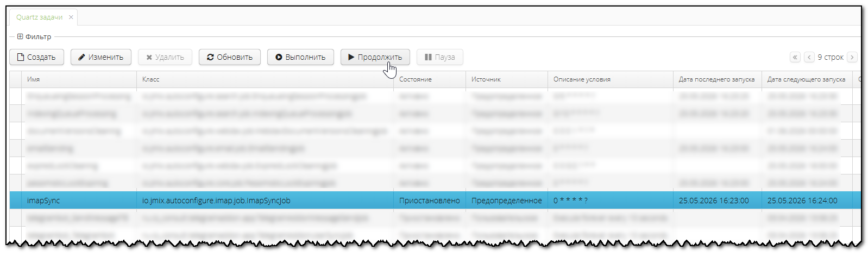868x256 pixels.
Task: Click the Удалить button
Action: pos(165,57)
